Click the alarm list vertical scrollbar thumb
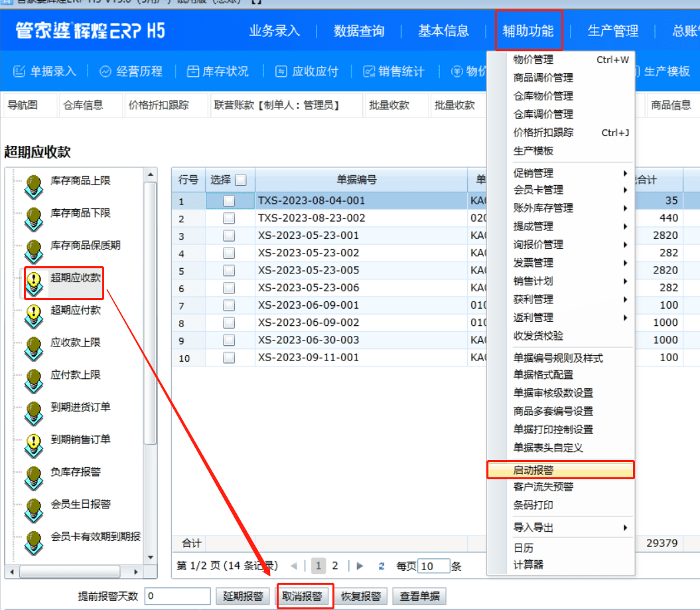The image size is (700, 610). [151, 313]
